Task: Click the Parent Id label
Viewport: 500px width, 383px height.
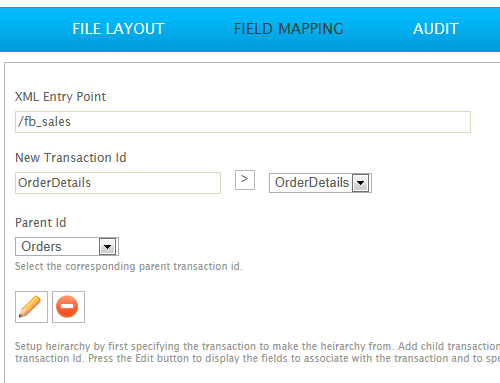Action: pos(41,223)
